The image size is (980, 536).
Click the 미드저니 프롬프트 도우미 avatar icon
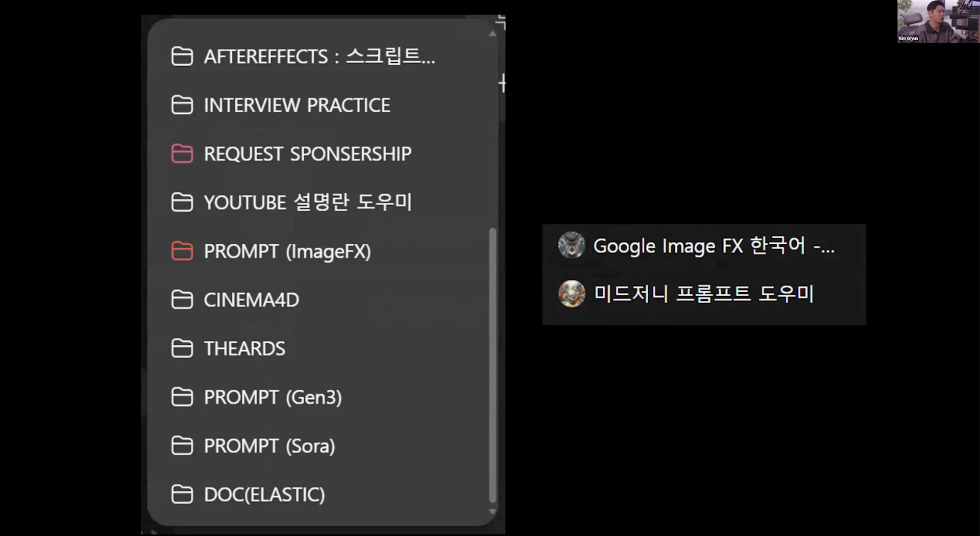coord(571,294)
